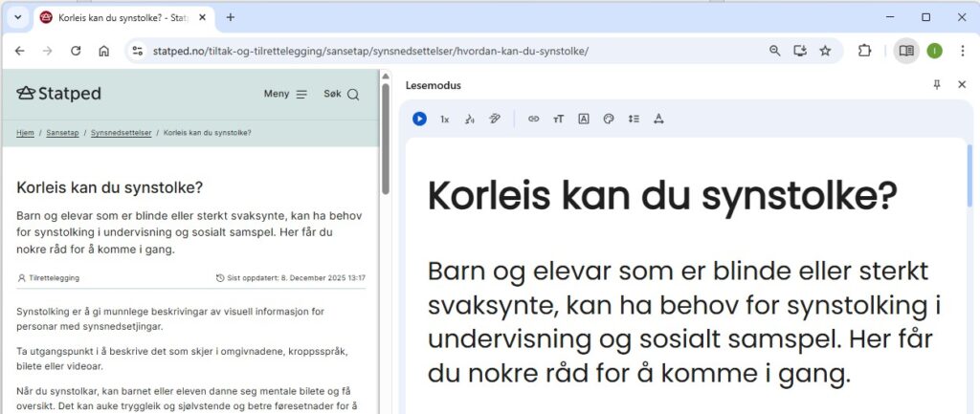This screenshot has width=980, height=414.
Task: Open a new browser tab
Action: (x=230, y=17)
